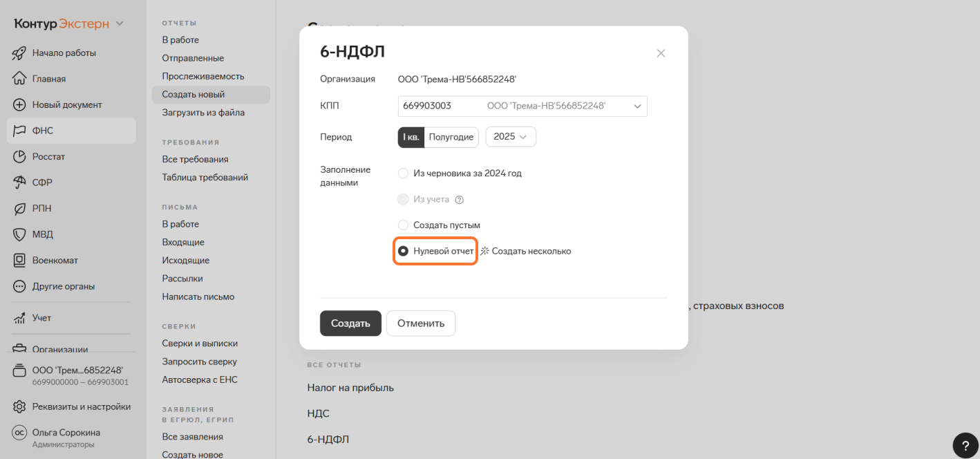Open НДС report in the list
The width and height of the screenshot is (980, 459).
point(318,413)
